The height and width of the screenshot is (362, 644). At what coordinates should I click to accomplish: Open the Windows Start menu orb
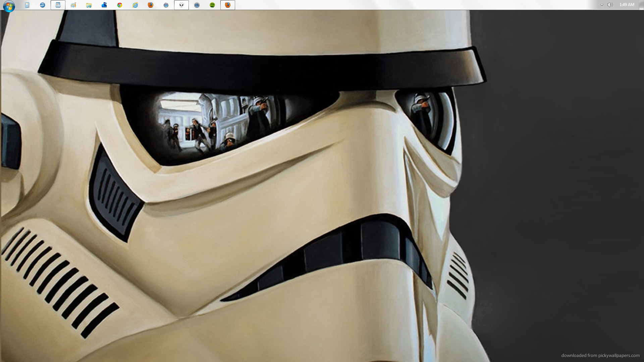coord(9,6)
